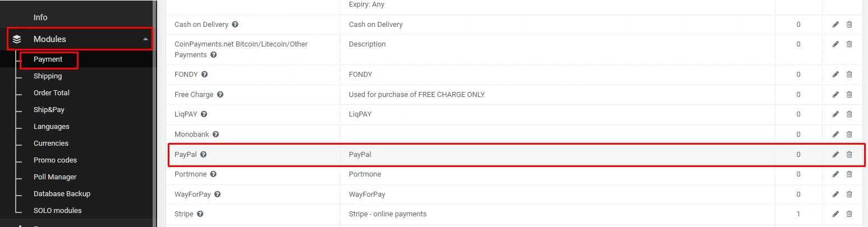Open SOLO modules in sidebar

57,211
